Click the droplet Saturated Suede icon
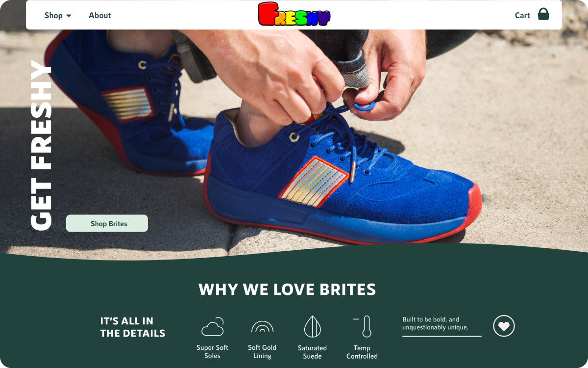The height and width of the screenshot is (368, 588). click(312, 326)
